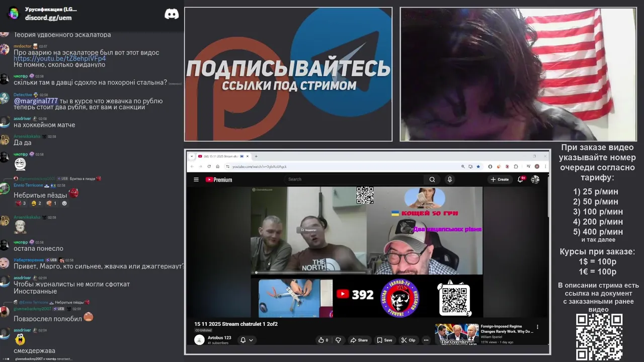Click the drone picture thumbnail inside the video

click(295, 298)
